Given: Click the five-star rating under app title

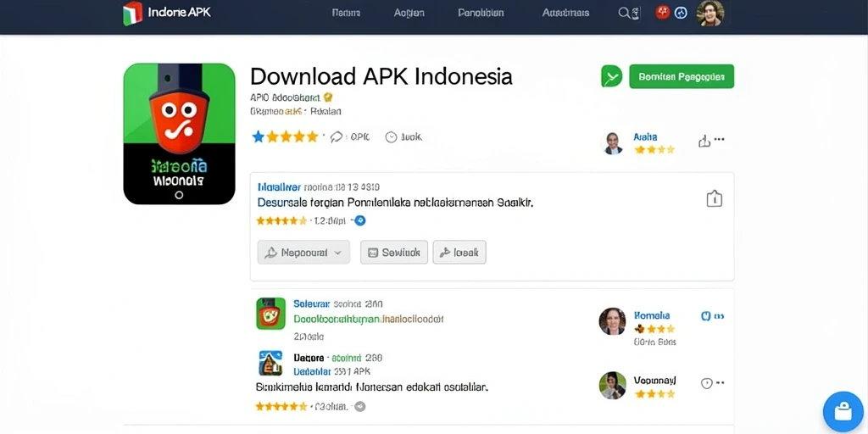Looking at the screenshot, I should 285,136.
